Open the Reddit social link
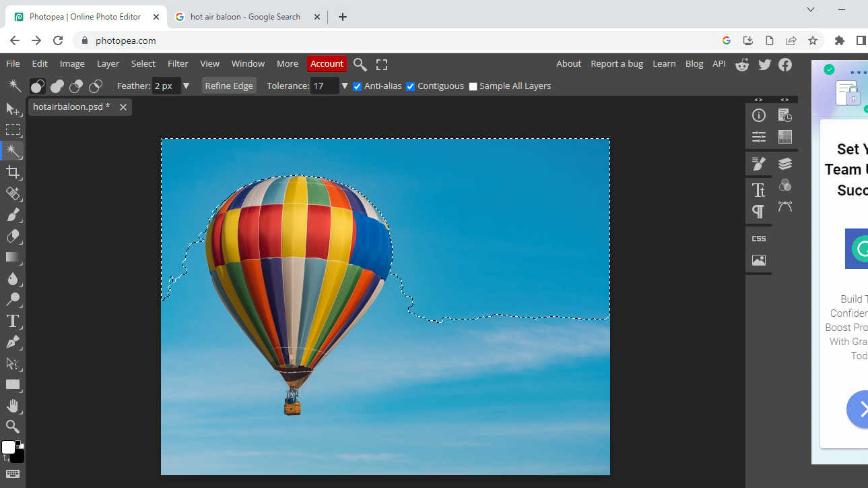This screenshot has height=488, width=868. click(x=742, y=64)
